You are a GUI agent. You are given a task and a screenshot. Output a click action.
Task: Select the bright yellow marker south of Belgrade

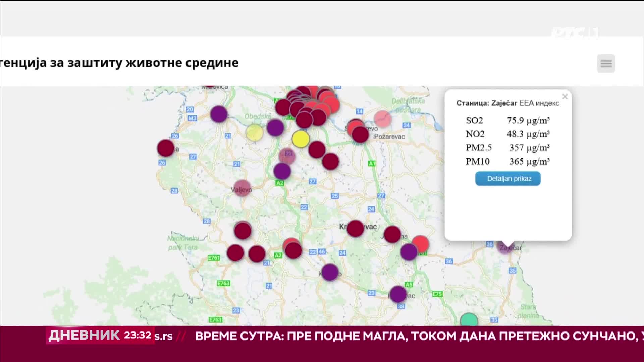[301, 139]
